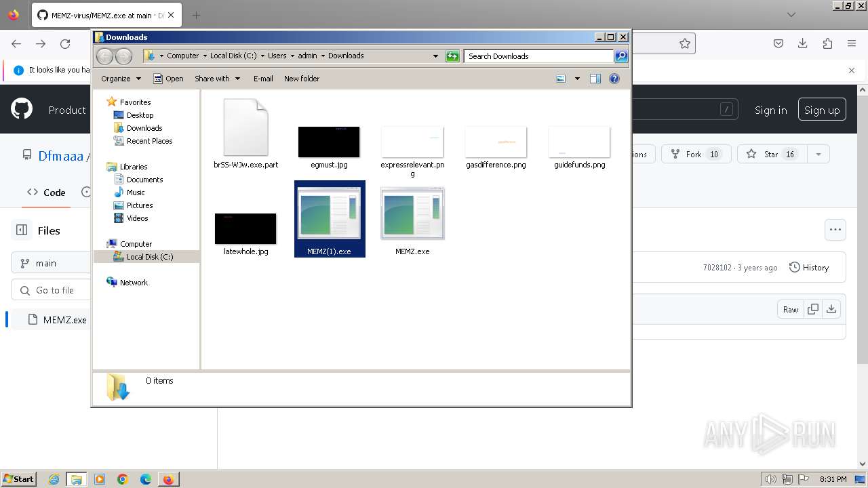The width and height of the screenshot is (868, 488).
Task: Click the search magnifier in Explorer
Action: [x=620, y=56]
